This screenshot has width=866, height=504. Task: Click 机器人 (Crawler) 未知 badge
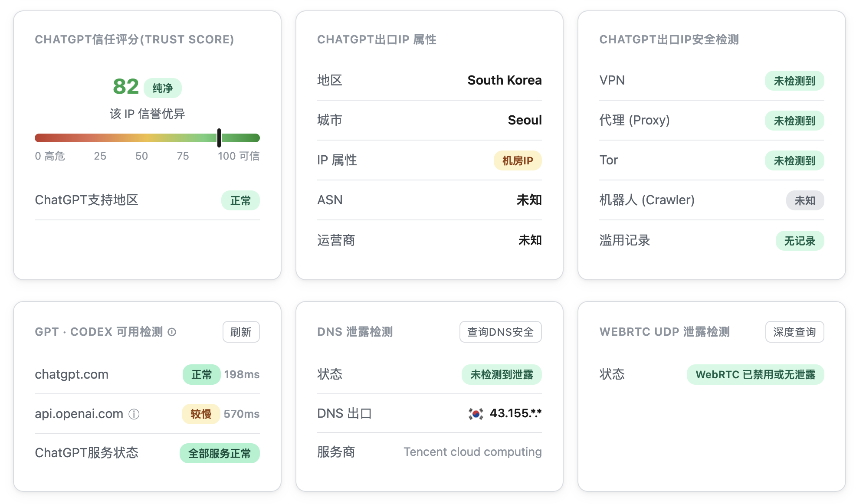pos(805,200)
